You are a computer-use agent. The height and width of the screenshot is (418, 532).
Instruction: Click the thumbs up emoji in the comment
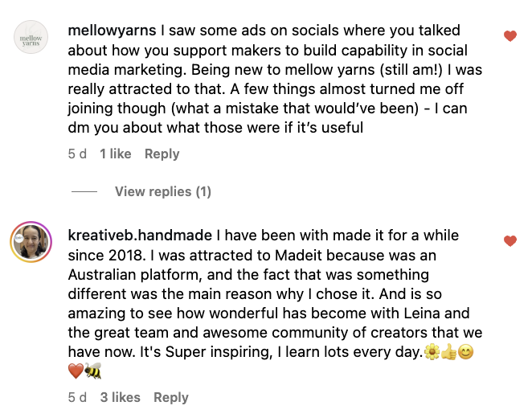[448, 351]
